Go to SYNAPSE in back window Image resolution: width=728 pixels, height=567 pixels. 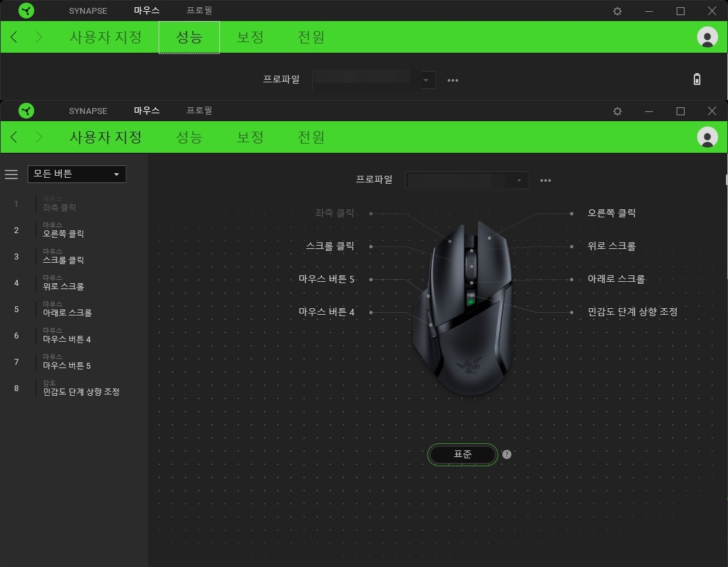click(x=88, y=11)
